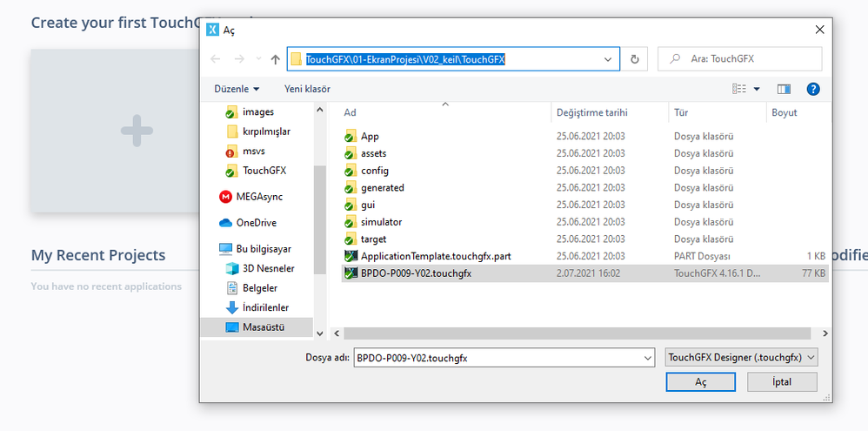Open İndirilenler in navigation pane
This screenshot has height=431, width=868.
click(265, 307)
